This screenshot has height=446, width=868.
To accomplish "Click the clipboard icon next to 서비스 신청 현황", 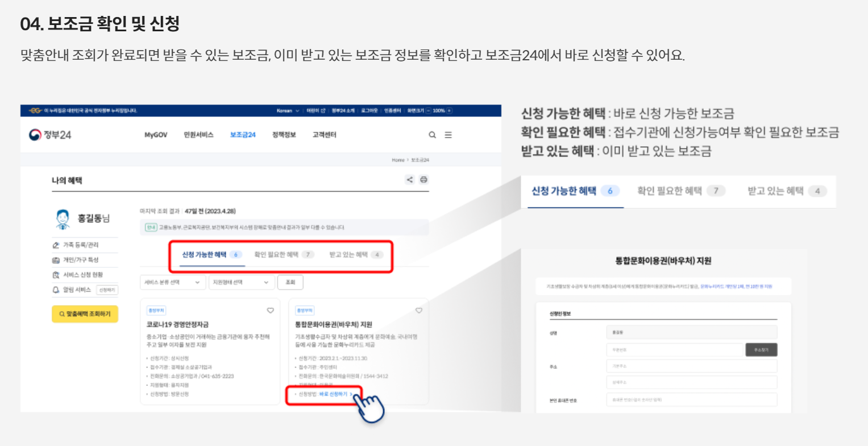I will click(x=56, y=275).
